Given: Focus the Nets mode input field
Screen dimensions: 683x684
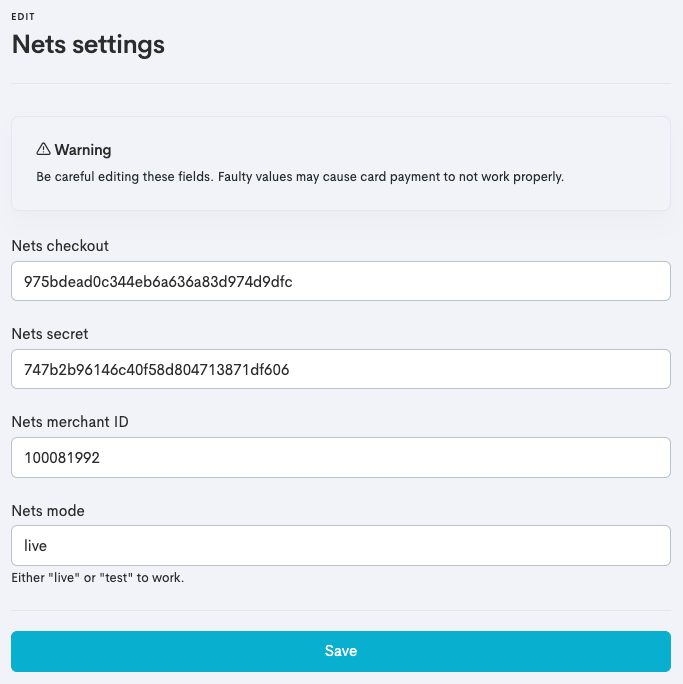Looking at the screenshot, I should tap(341, 545).
